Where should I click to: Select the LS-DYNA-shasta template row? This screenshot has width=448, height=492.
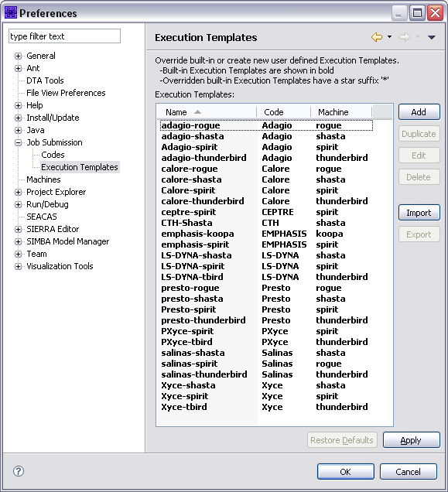click(x=266, y=255)
